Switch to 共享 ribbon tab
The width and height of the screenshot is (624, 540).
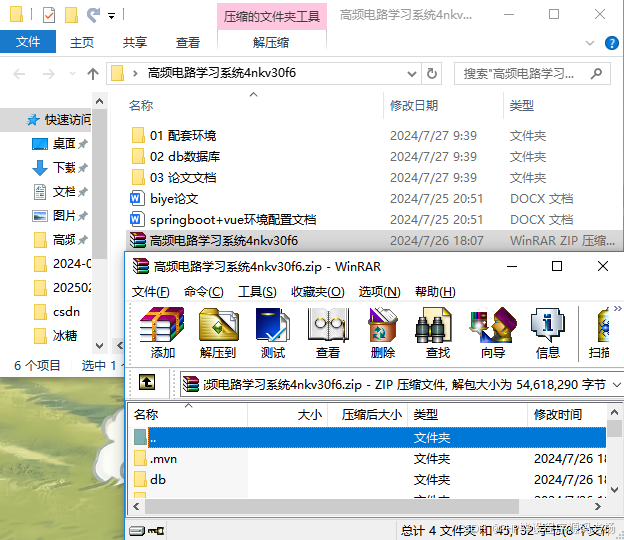point(135,43)
